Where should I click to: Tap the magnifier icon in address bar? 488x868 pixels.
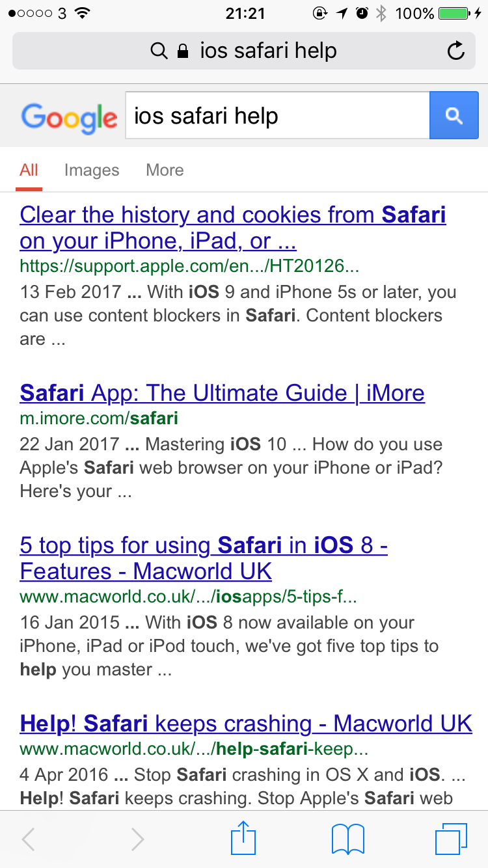click(159, 51)
